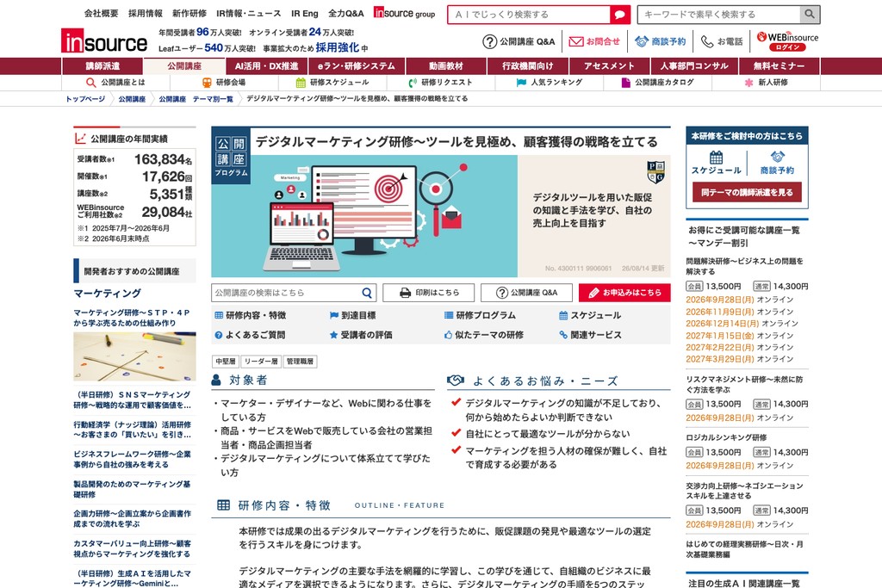Click the 研修会場 train icon
Screen dimensions: 882x588
click(x=207, y=83)
